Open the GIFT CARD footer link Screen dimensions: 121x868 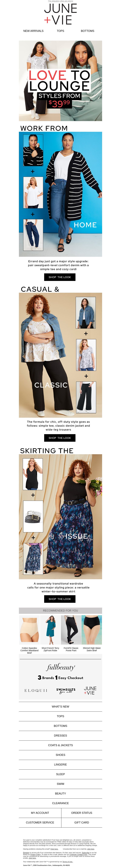point(82,823)
